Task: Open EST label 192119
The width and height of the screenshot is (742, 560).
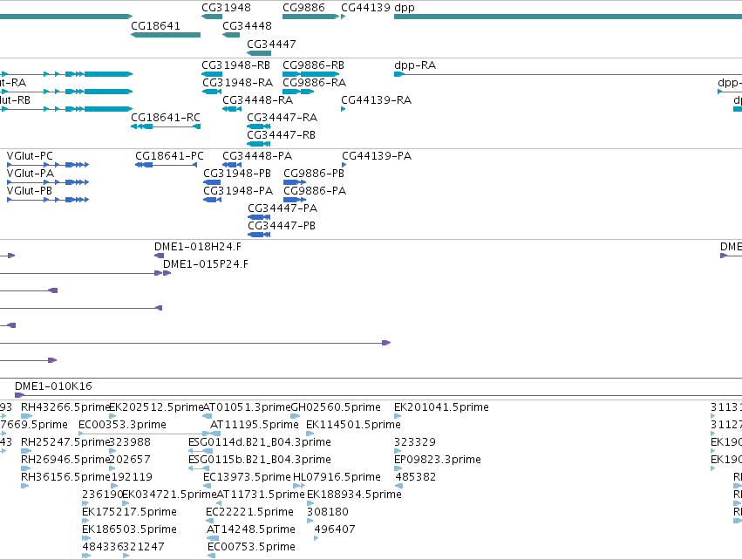Action: (132, 477)
